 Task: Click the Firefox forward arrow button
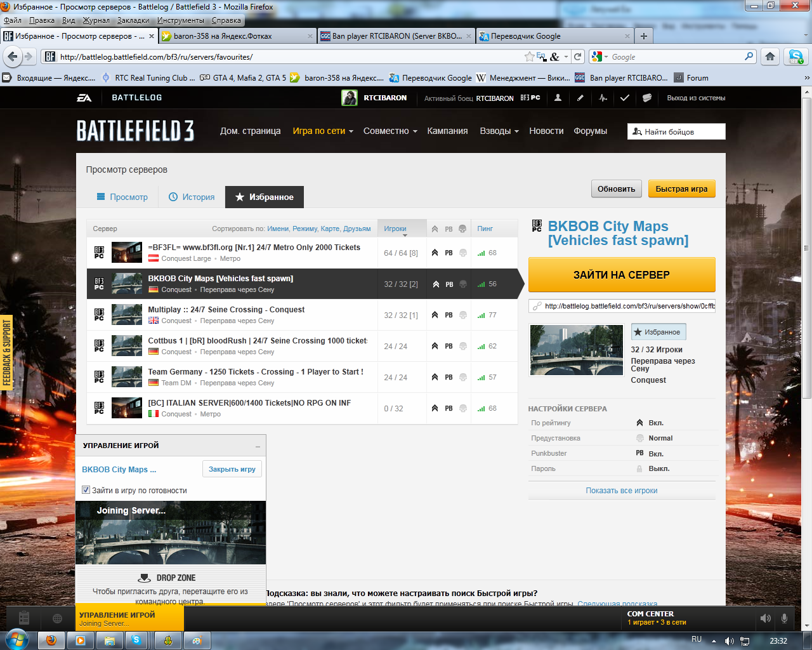click(29, 56)
